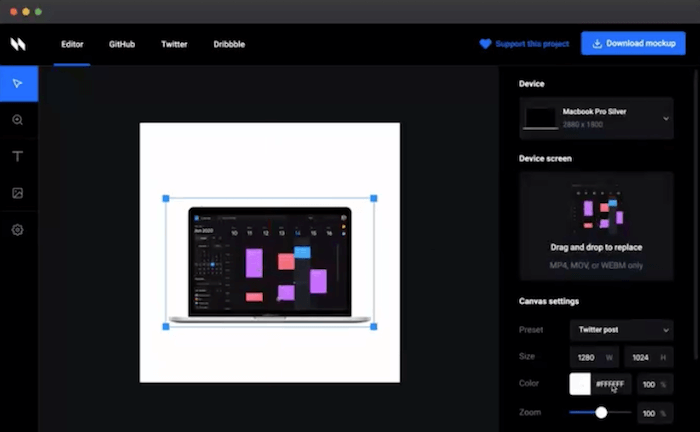Click the white canvas color swatch
Screen dimensions: 700x432
(580, 384)
